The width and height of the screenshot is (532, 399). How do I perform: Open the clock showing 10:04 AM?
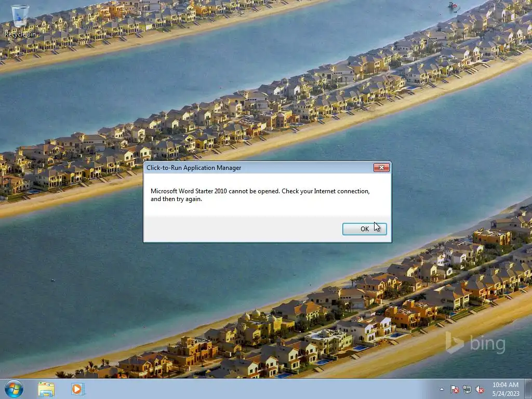(x=506, y=389)
